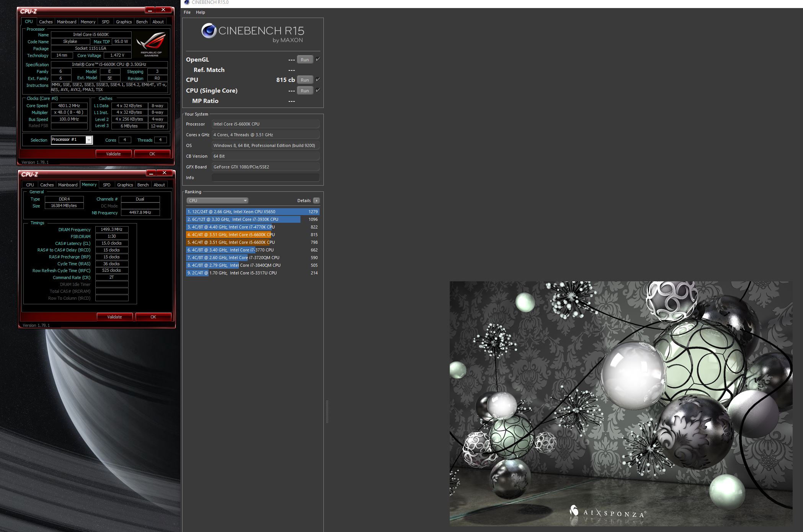
Task: Select ranking entry Intel Xeon CPU X5650
Action: click(253, 212)
